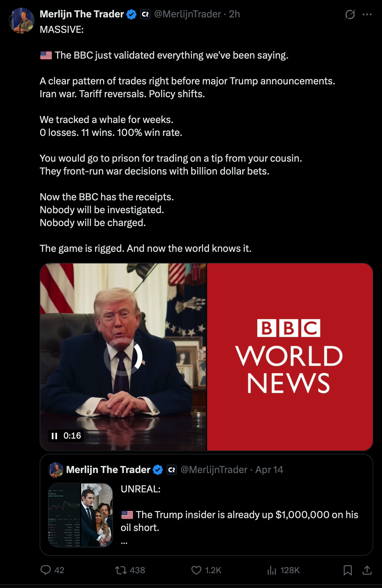Image resolution: width=382 pixels, height=588 pixels.
Task: Click the small avatar in quoted post
Action: pos(56,470)
